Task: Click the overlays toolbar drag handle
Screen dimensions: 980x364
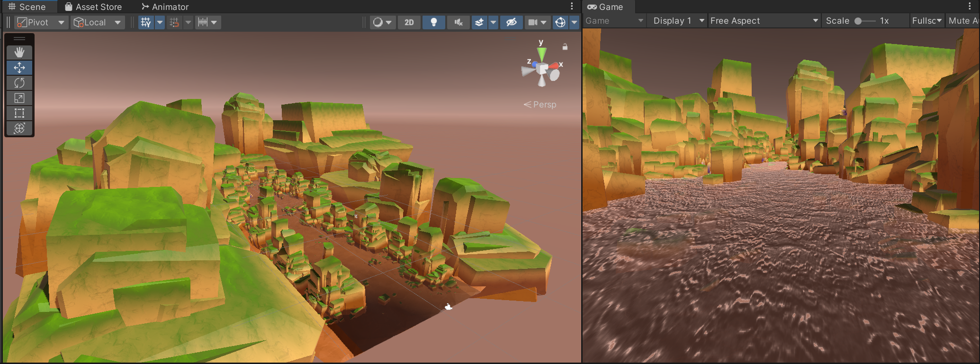Action: click(x=8, y=22)
